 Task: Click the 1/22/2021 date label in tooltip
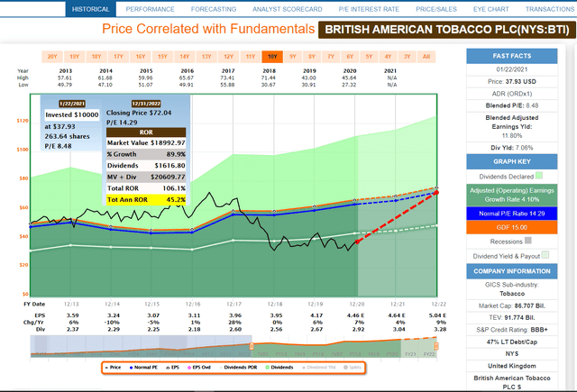[72, 104]
